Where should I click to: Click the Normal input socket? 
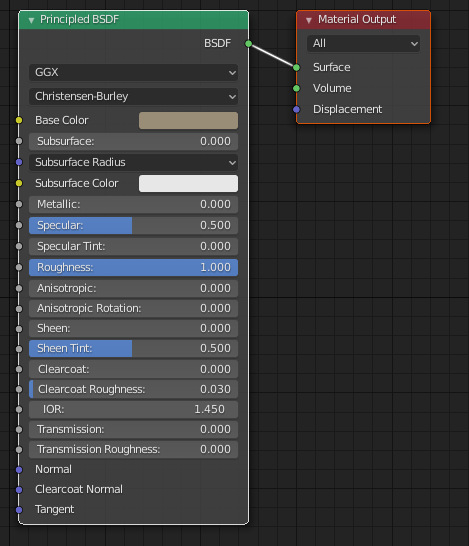pyautogui.click(x=19, y=470)
